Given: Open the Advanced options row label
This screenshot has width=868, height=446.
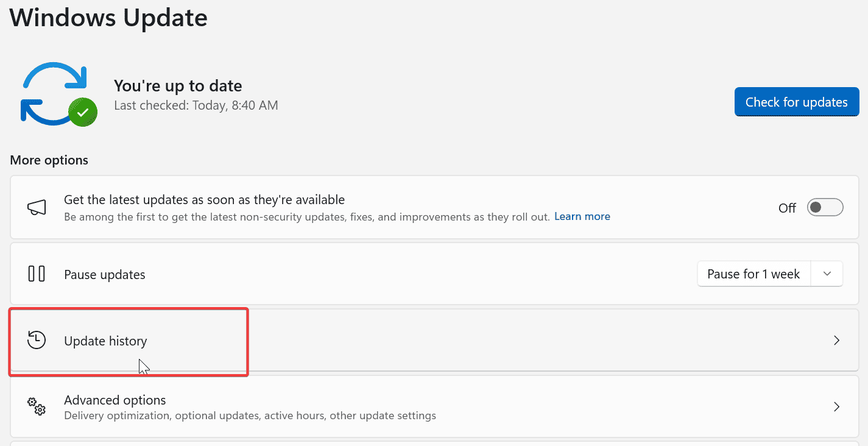Looking at the screenshot, I should tap(115, 400).
